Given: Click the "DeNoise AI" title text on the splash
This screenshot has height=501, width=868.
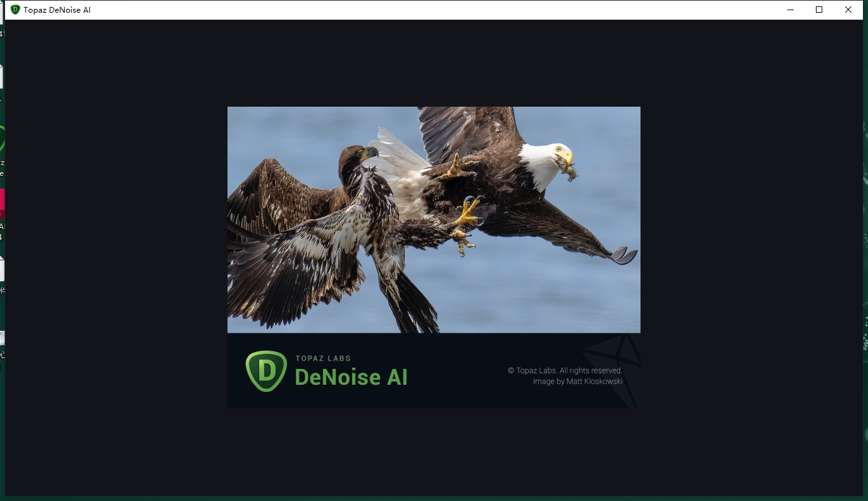Looking at the screenshot, I should pos(351,377).
